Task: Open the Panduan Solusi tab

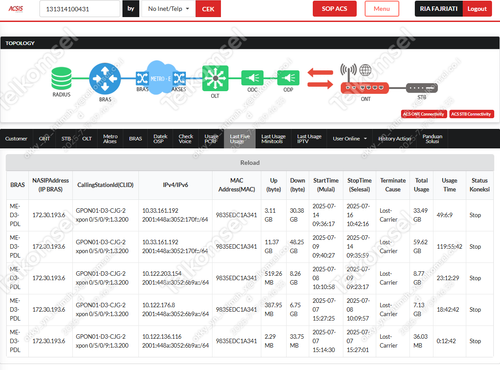Action: pyautogui.click(x=432, y=138)
